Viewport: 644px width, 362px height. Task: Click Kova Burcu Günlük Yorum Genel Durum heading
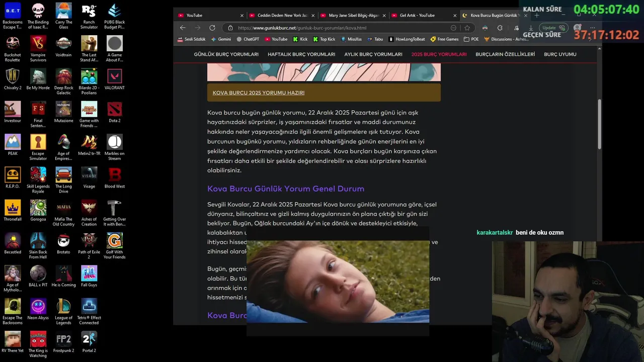[286, 189]
